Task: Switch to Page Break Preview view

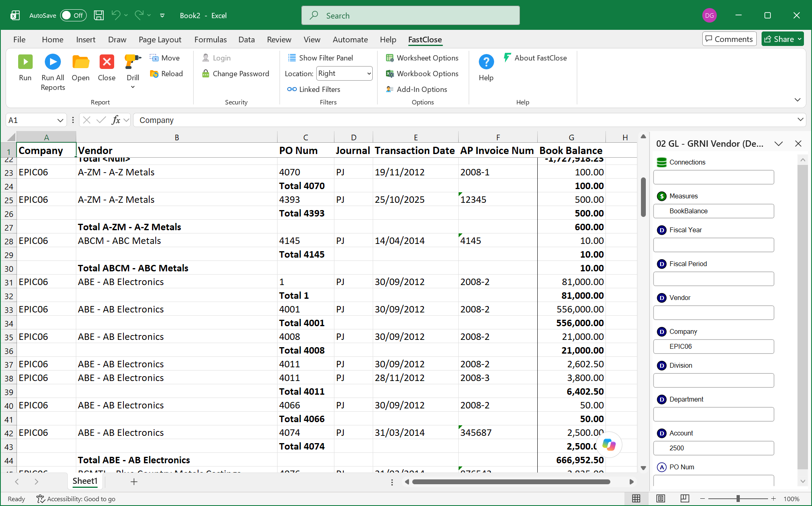Action: [x=685, y=499]
